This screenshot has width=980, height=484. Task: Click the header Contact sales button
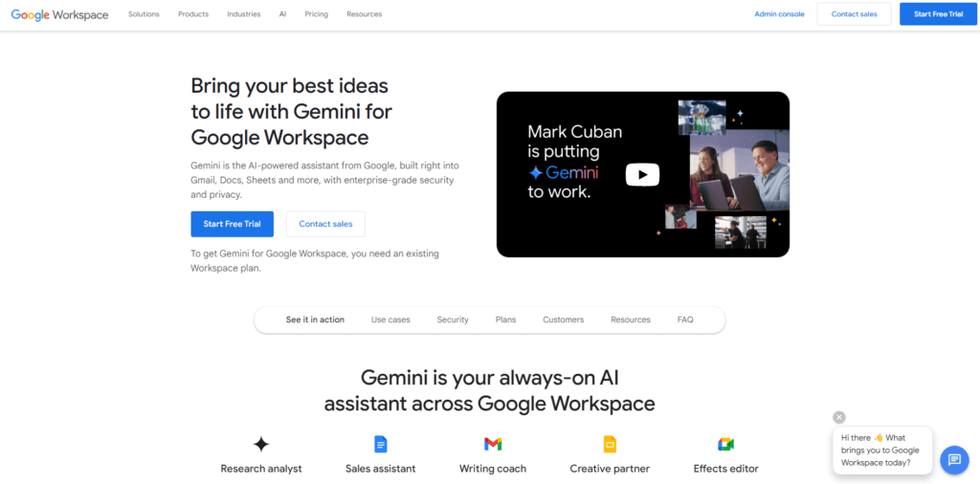[x=855, y=13]
